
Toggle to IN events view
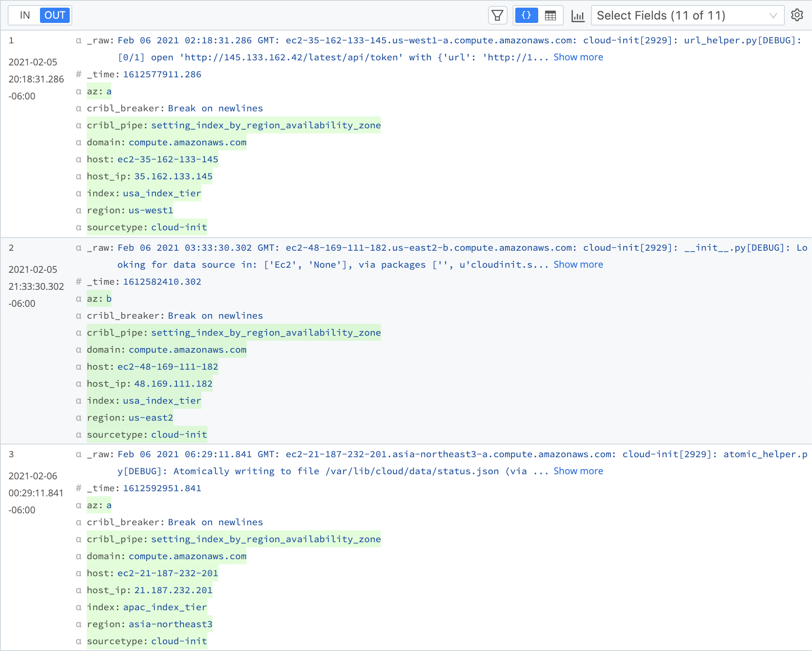click(25, 15)
